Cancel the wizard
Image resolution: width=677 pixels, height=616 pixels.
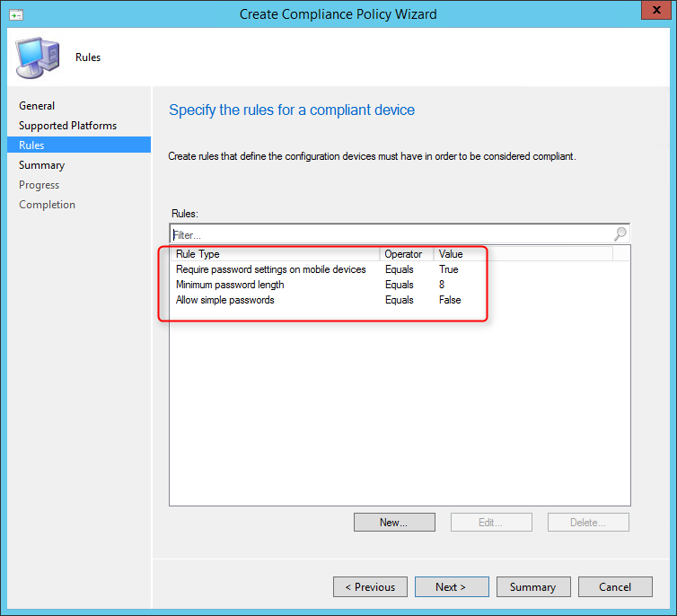615,587
